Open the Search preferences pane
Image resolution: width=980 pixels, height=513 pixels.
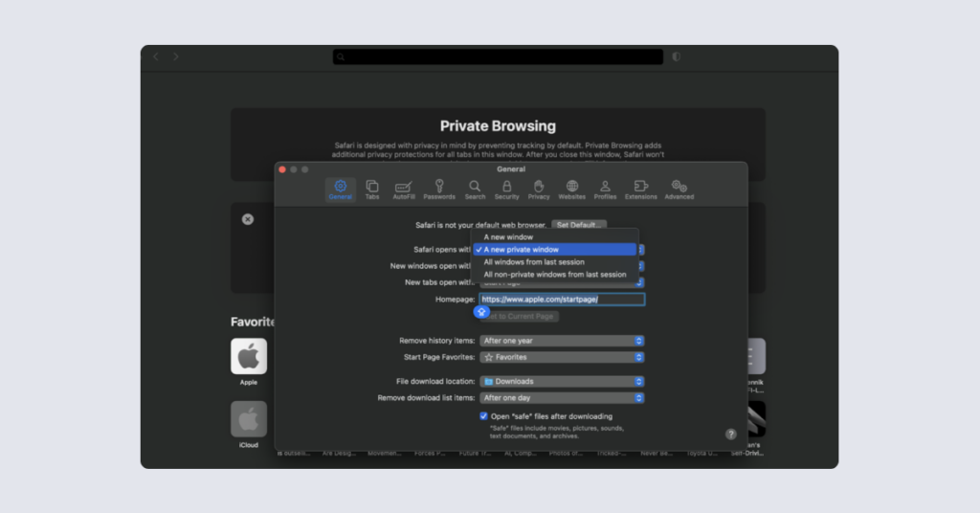pos(475,190)
